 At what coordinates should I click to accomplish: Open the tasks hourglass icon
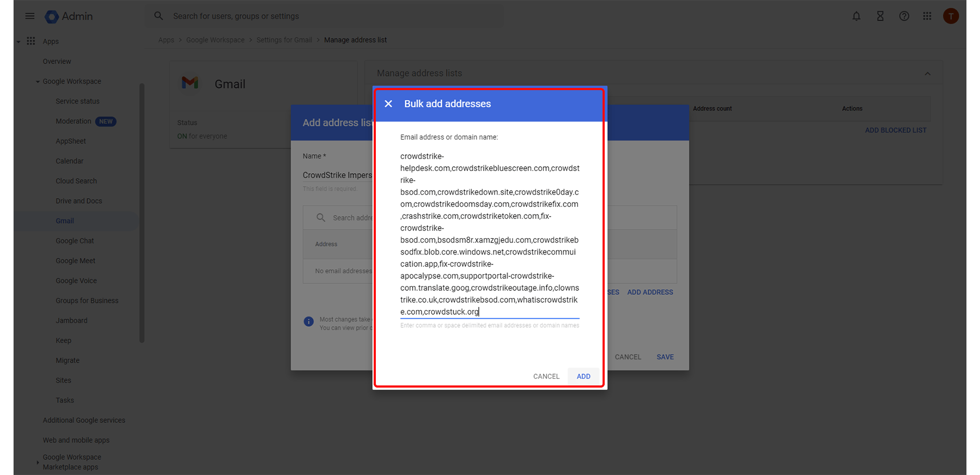pyautogui.click(x=880, y=16)
